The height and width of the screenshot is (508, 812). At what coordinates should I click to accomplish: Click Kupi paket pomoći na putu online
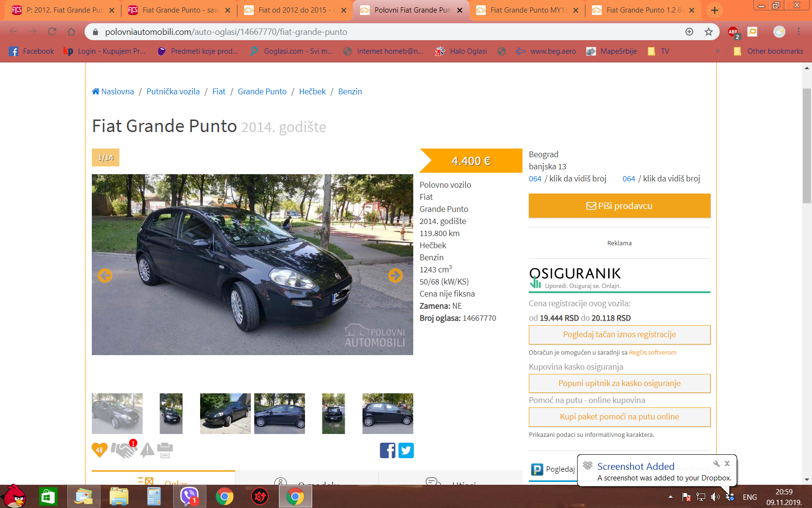point(620,417)
